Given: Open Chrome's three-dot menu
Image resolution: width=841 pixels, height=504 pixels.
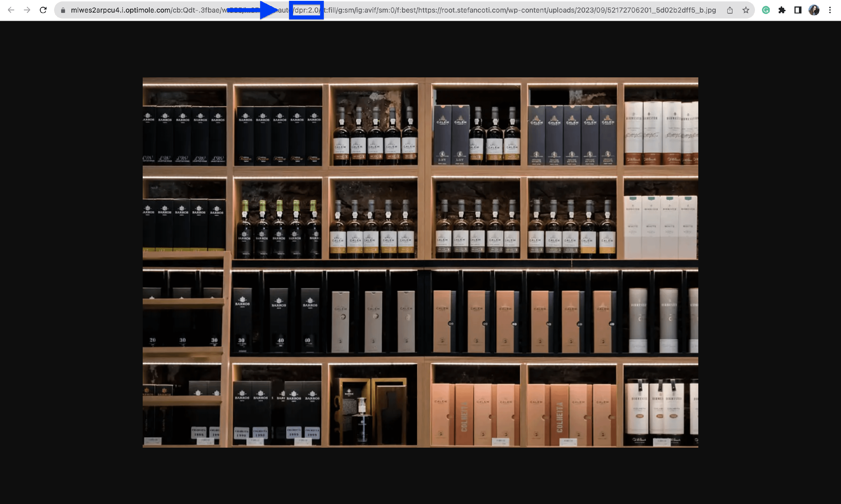Looking at the screenshot, I should tap(830, 10).
